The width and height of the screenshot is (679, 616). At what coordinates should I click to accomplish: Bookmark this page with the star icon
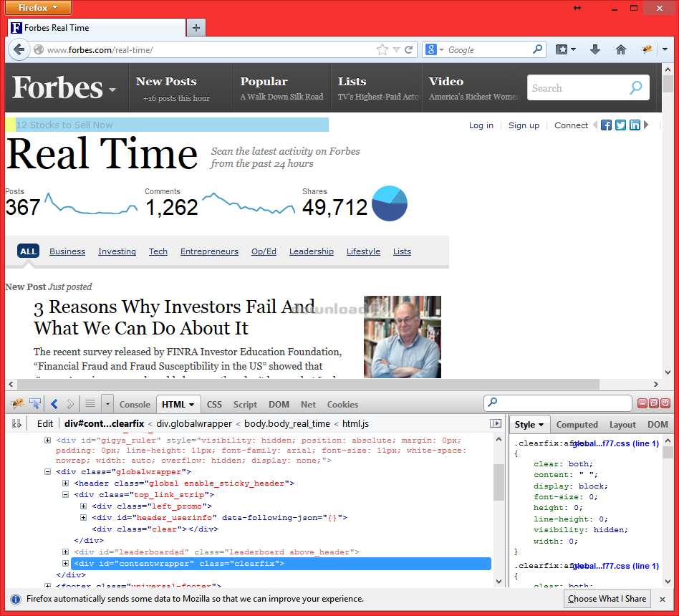click(382, 50)
